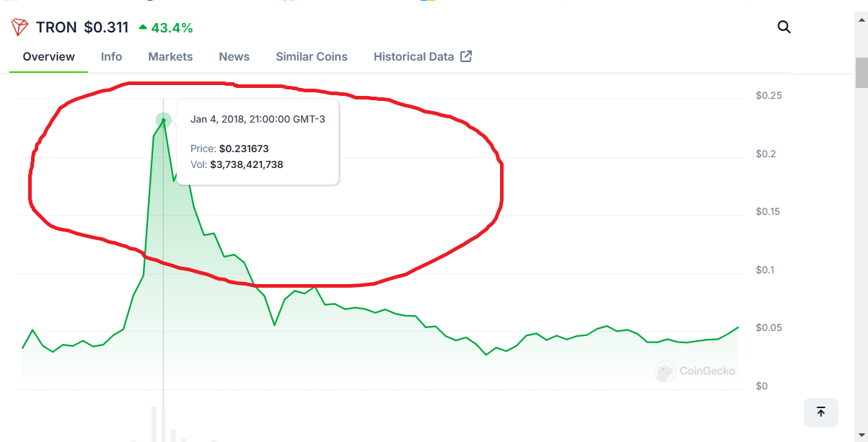Click the TRON coin logo icon
This screenshot has height=442, width=868.
pyautogui.click(x=19, y=27)
